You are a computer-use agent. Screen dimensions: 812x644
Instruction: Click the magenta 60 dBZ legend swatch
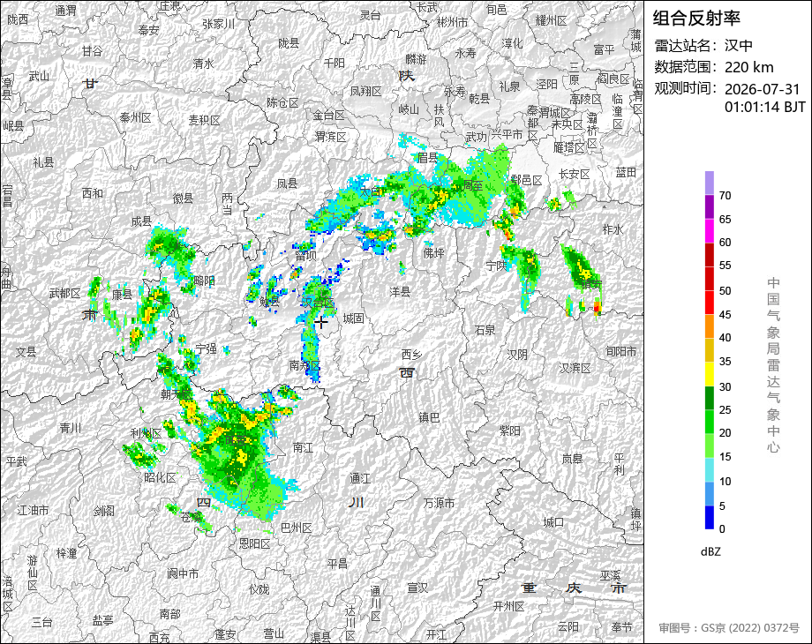710,230
